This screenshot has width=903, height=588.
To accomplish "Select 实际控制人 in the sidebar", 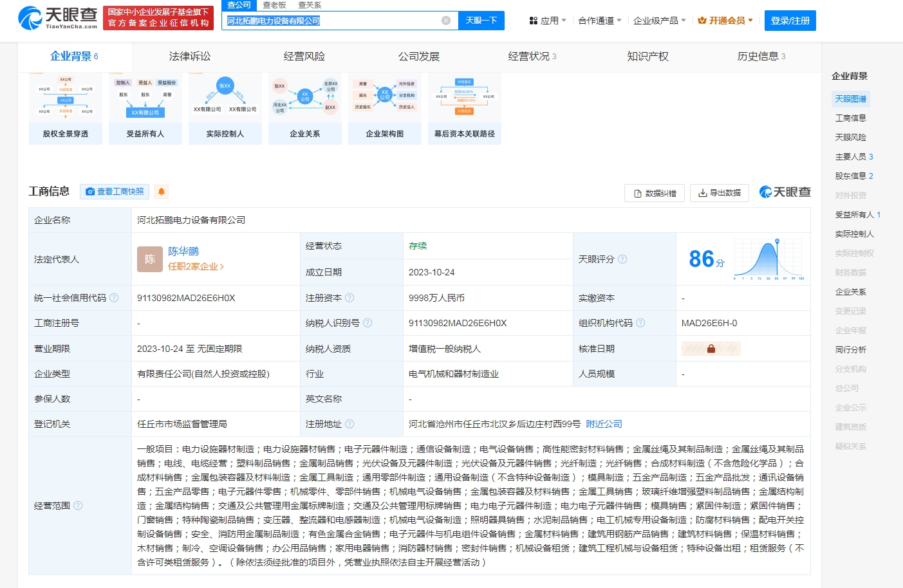I will (x=854, y=234).
